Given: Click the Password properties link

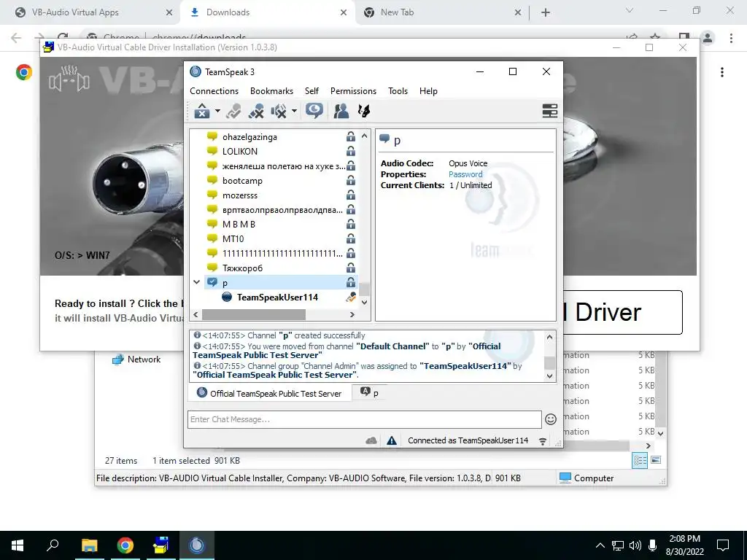Looking at the screenshot, I should [x=465, y=174].
